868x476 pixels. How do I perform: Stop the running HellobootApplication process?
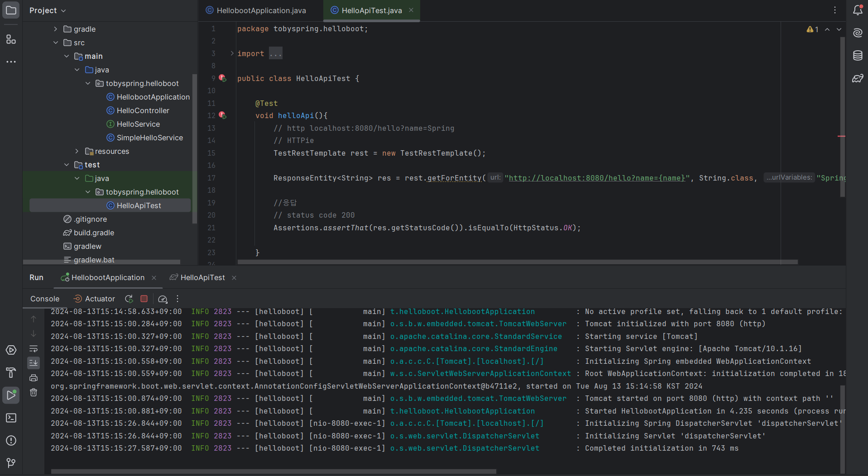pyautogui.click(x=144, y=299)
